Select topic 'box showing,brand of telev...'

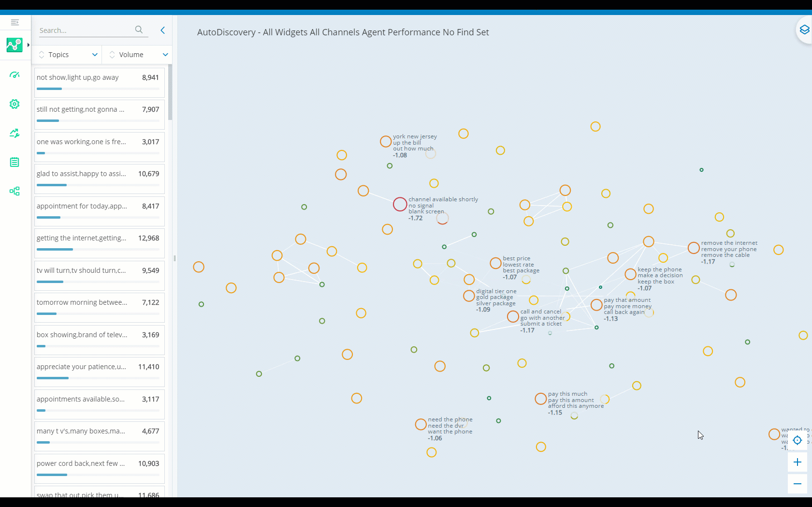[x=100, y=340]
